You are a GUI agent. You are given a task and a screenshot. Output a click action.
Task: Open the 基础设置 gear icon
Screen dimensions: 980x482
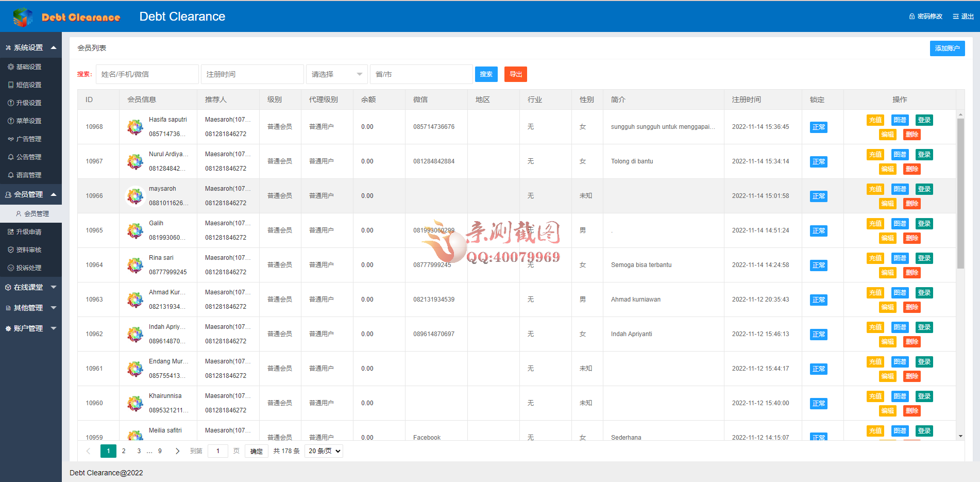tap(10, 67)
